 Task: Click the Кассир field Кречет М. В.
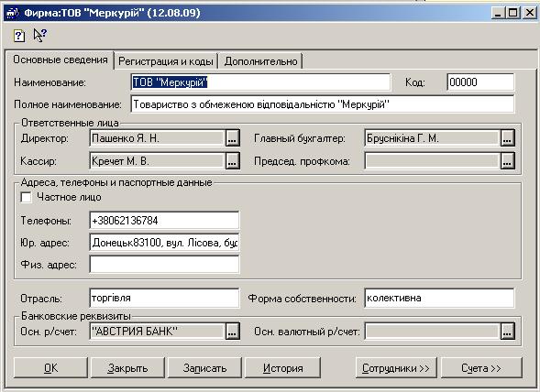(x=157, y=160)
